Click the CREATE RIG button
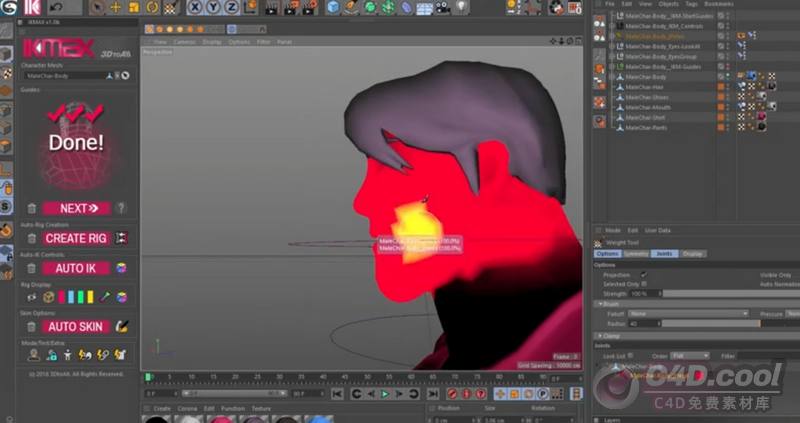This screenshot has height=423, width=800. click(76, 238)
